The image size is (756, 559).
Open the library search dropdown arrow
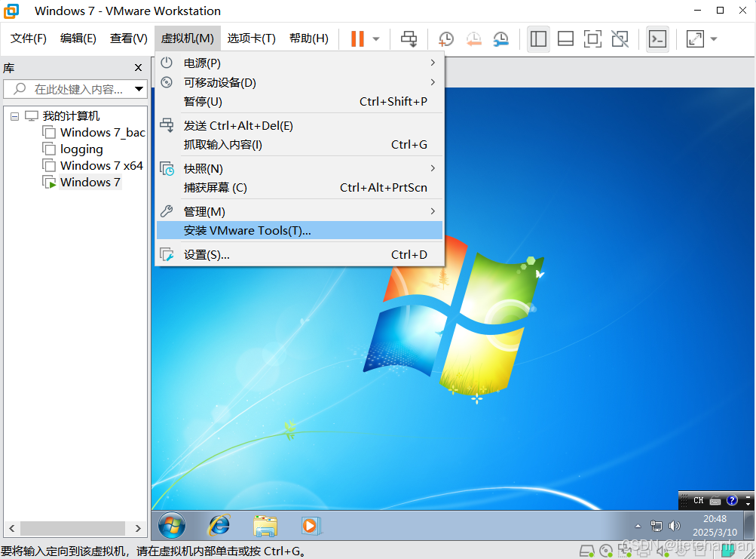click(x=139, y=89)
